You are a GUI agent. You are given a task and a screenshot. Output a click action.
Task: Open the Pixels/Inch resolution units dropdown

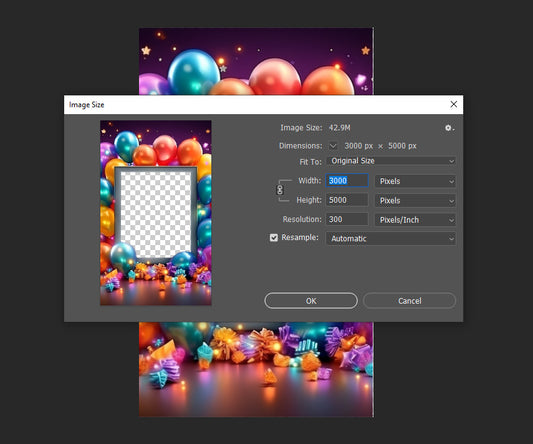tap(415, 220)
